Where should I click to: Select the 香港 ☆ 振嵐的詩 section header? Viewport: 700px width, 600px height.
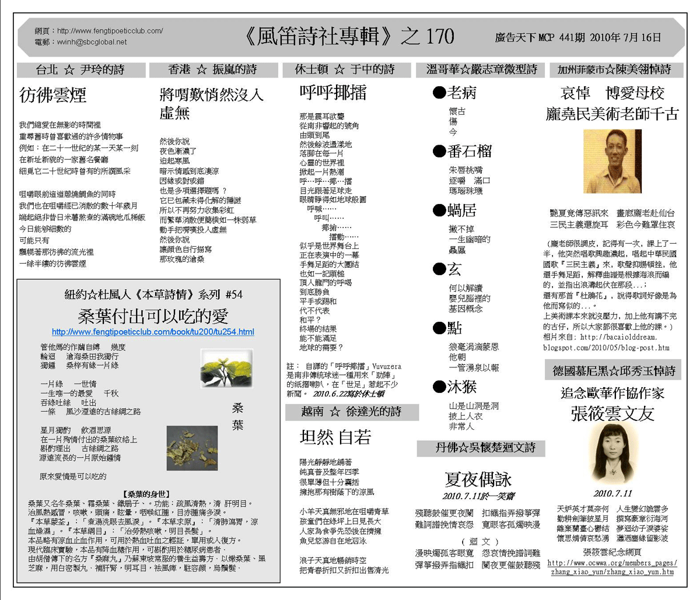213,70
